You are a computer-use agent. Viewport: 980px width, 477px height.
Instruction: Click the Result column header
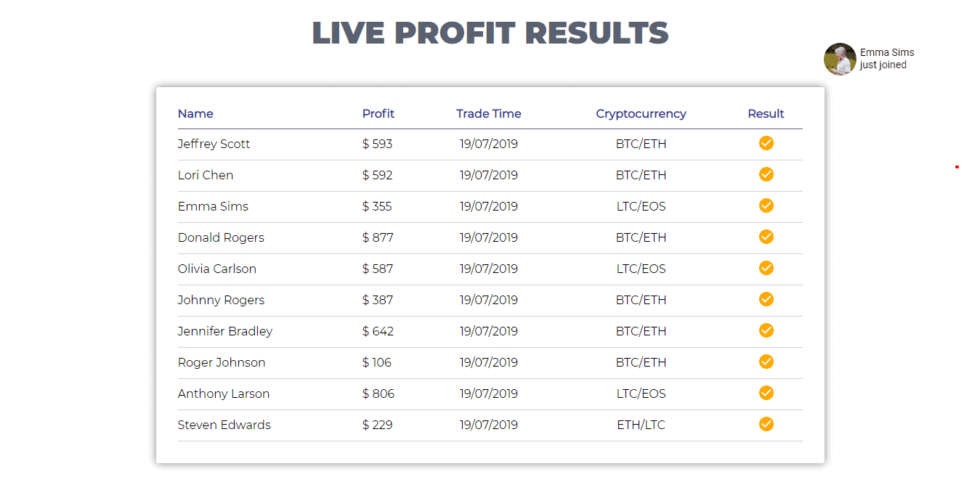766,114
